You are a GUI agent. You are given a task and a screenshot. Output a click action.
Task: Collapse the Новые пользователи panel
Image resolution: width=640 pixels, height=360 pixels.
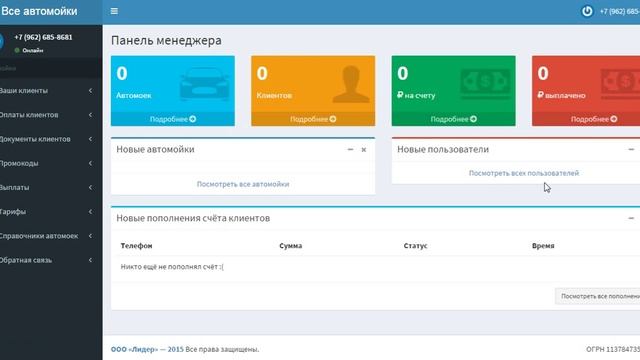pos(631,149)
